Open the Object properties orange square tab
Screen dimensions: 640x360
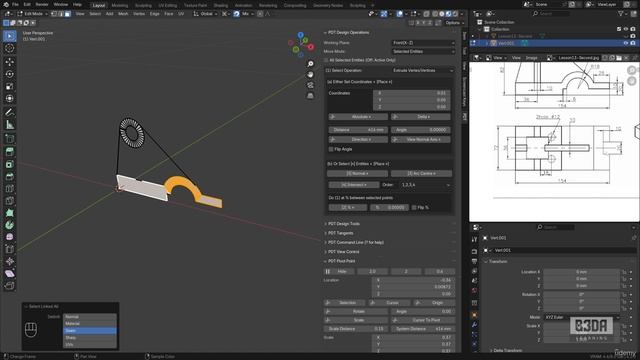(474, 315)
